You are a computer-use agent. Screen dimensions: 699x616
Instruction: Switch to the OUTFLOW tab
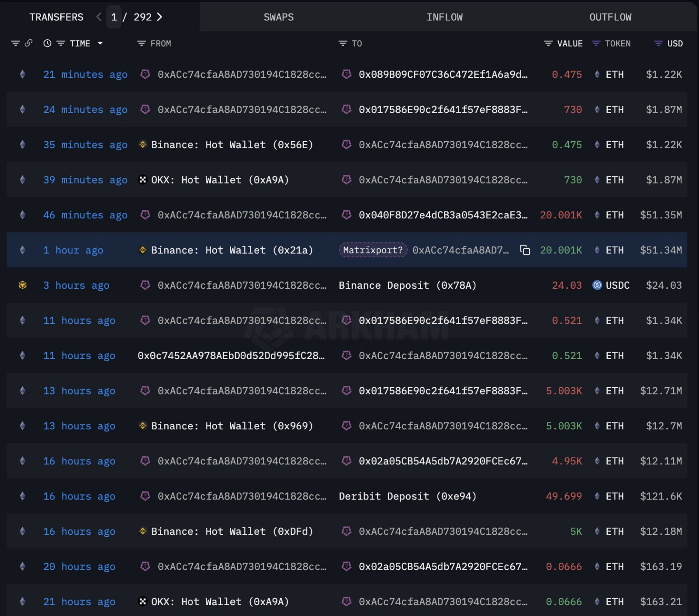click(x=610, y=17)
